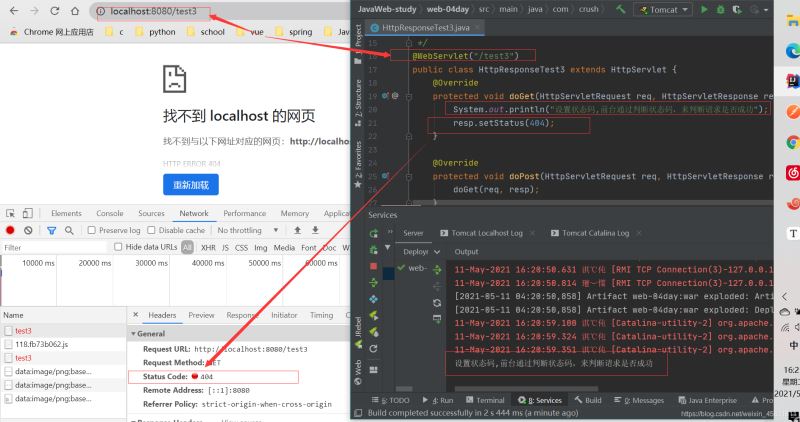The image size is (800, 422).
Task: Click Chrome address bar URL
Action: click(153, 11)
